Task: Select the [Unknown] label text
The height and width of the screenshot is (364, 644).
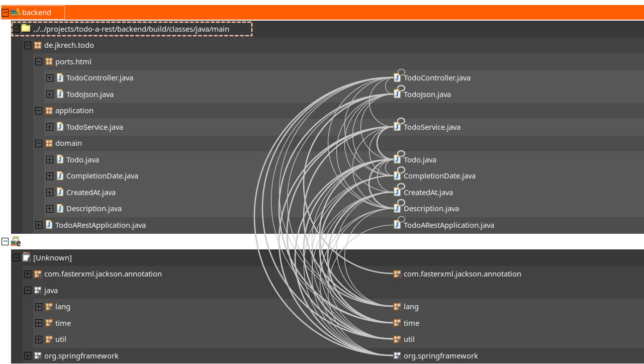Action: (52, 258)
